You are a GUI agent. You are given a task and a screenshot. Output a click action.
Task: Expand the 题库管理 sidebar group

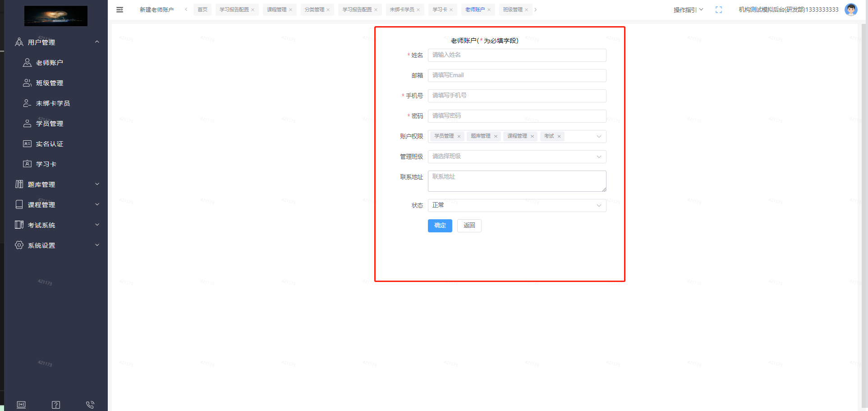pyautogui.click(x=56, y=185)
